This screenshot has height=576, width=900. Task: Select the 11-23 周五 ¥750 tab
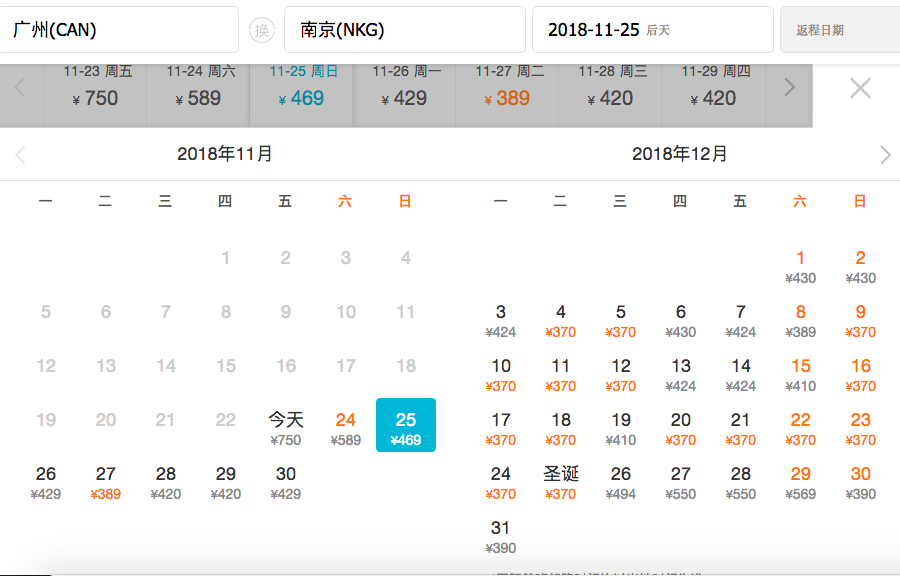(x=97, y=88)
